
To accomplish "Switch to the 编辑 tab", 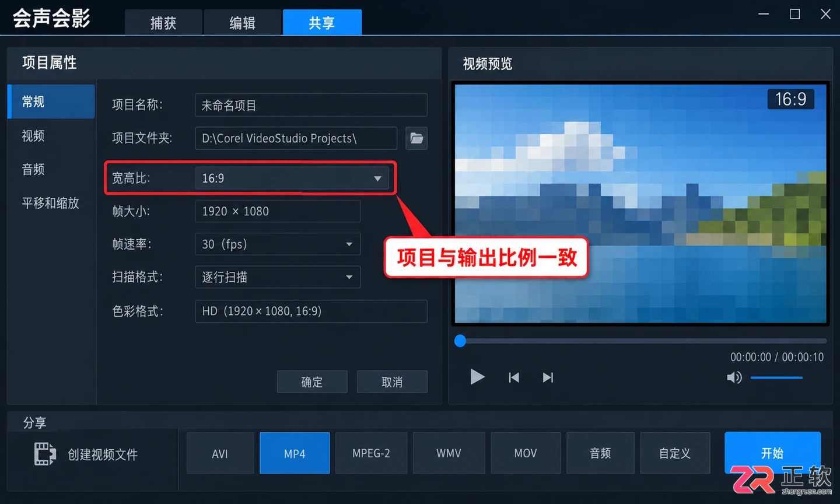I will pyautogui.click(x=242, y=23).
